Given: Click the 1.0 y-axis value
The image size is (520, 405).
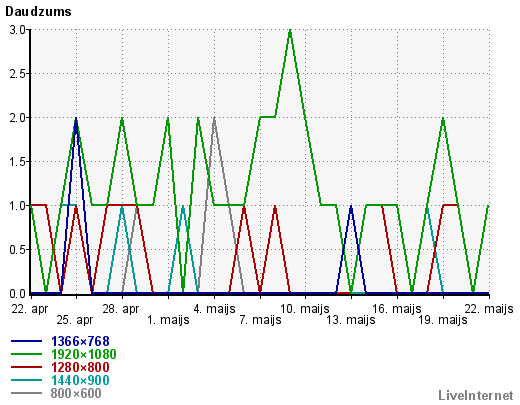Looking at the screenshot, I should pos(18,206).
